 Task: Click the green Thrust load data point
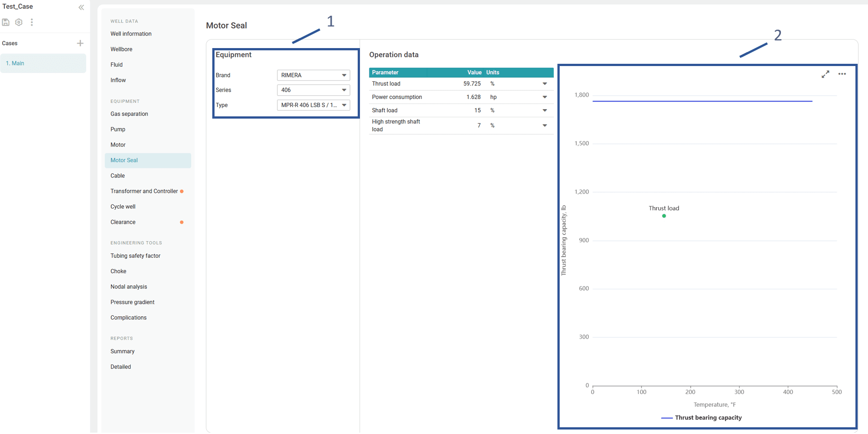(664, 216)
